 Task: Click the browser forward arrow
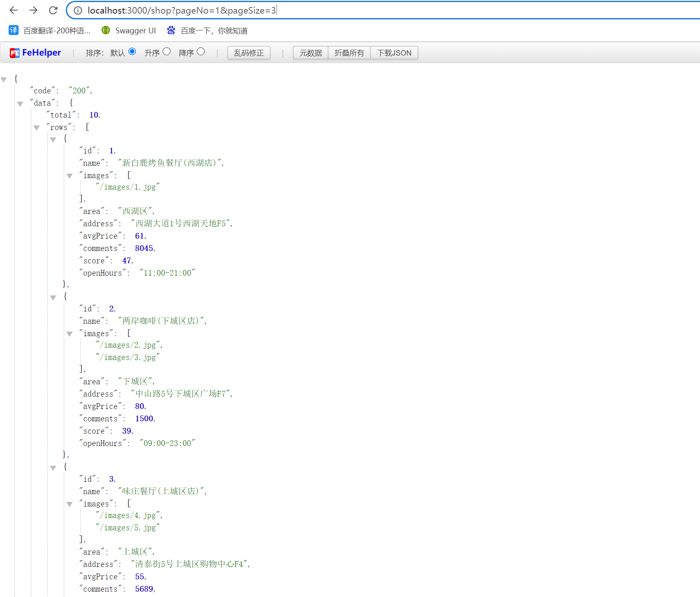[x=33, y=10]
